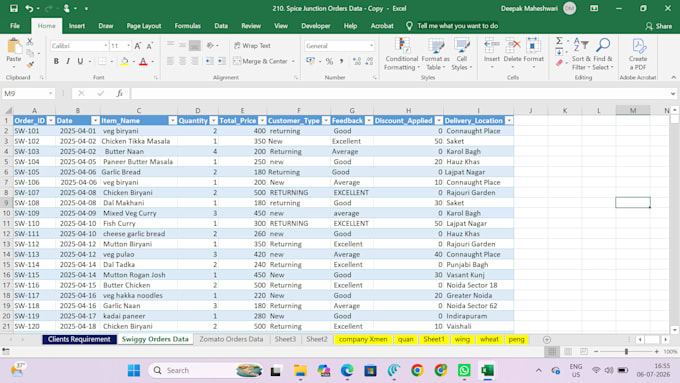Add a new sheet with plus icon

coord(547,340)
